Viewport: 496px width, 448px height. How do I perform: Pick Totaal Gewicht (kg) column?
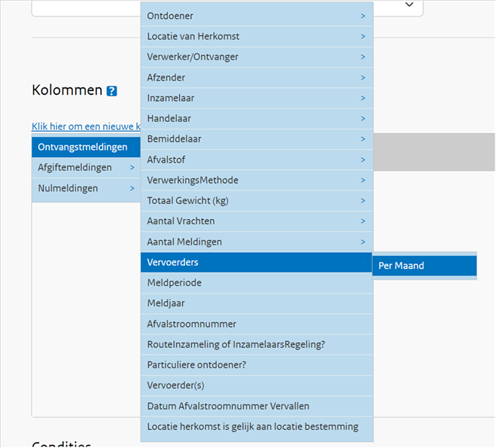coord(256,200)
